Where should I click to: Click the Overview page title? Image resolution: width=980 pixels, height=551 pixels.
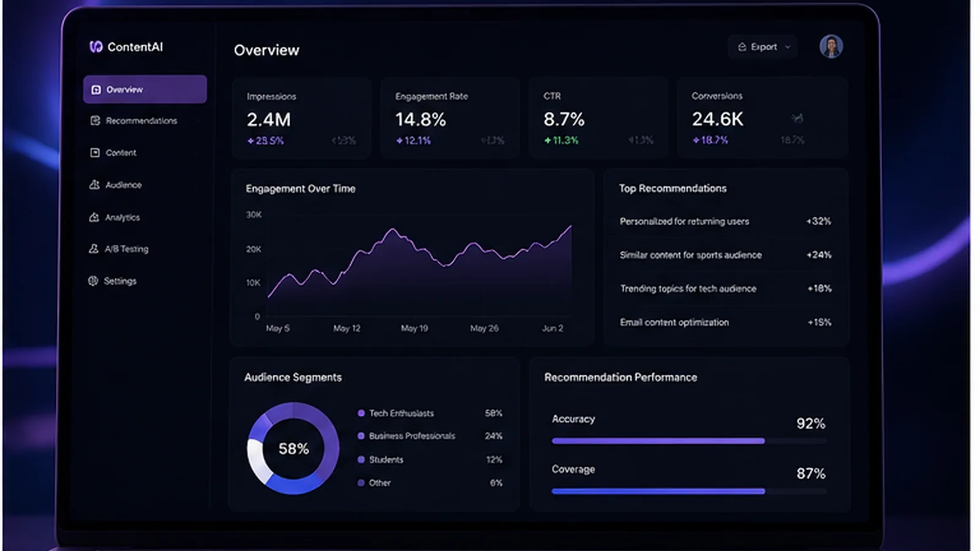pos(266,50)
